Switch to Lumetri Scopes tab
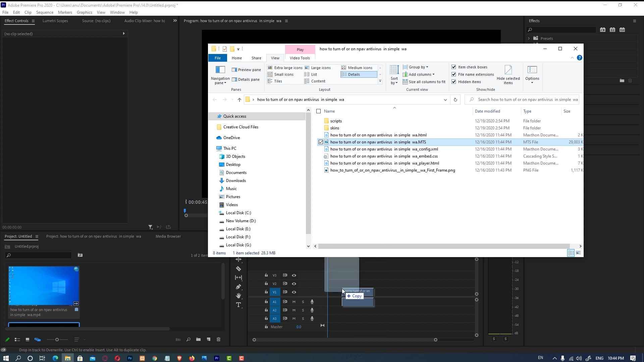Screen dimensions: 644x362 [x=55, y=21]
